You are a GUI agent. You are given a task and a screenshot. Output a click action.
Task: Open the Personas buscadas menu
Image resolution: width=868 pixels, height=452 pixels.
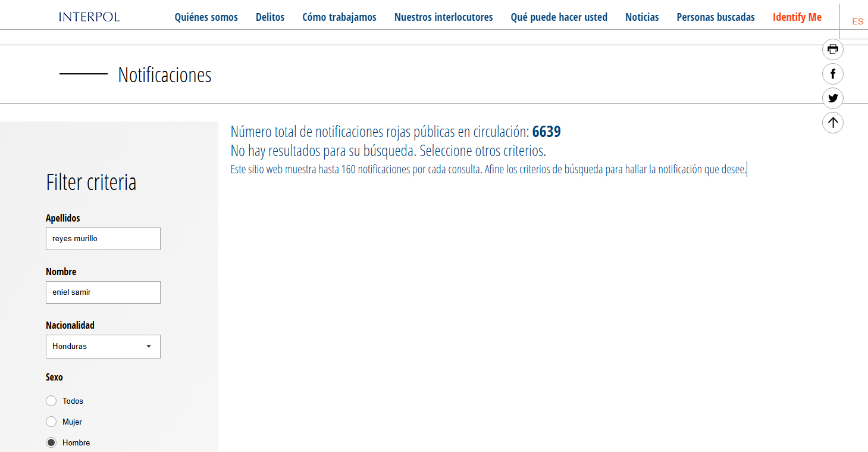pyautogui.click(x=715, y=17)
